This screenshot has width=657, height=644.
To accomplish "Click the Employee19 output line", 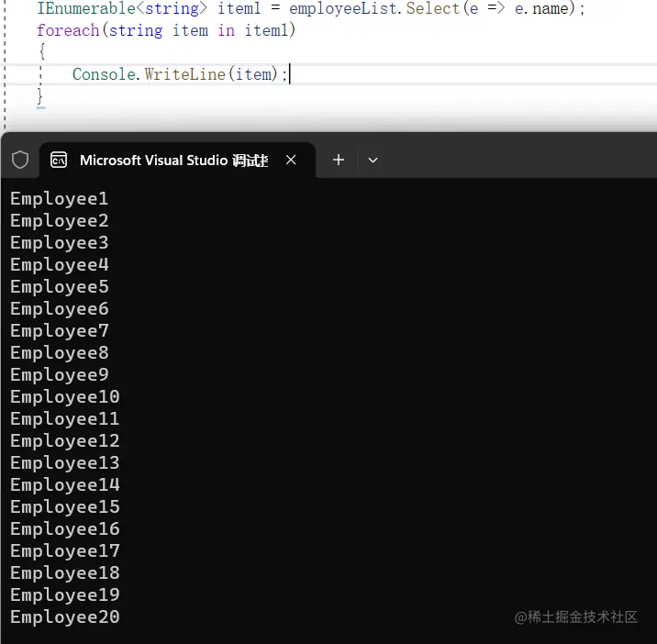I will 65,594.
